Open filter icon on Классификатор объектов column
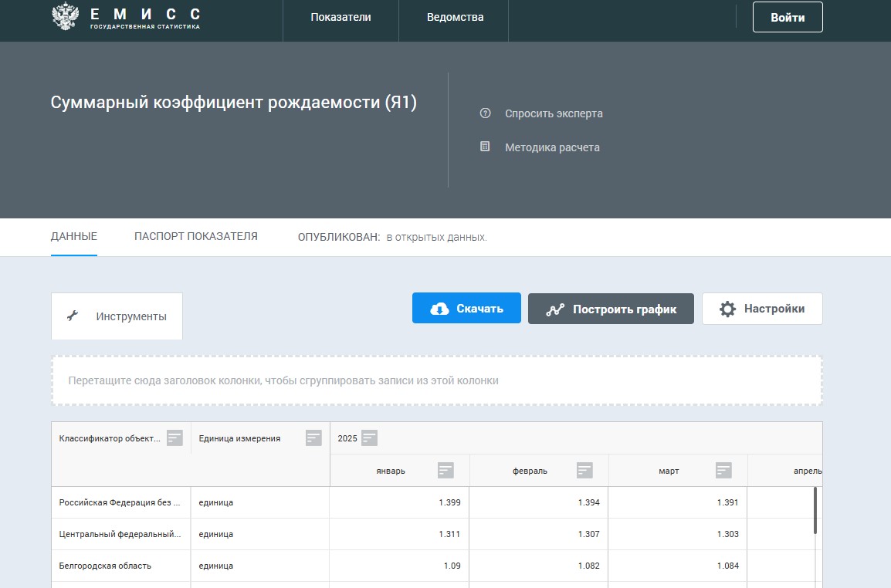 (x=175, y=438)
